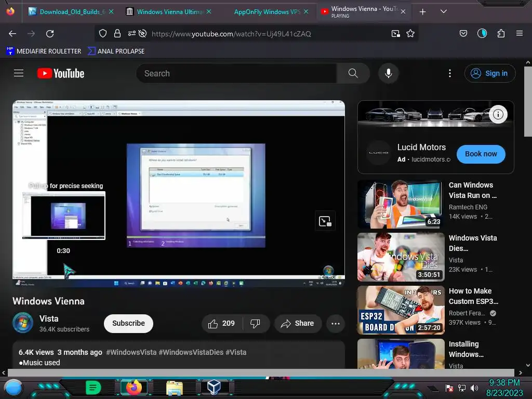Open more actions ellipsis under video
The width and height of the screenshot is (532, 399).
point(336,323)
